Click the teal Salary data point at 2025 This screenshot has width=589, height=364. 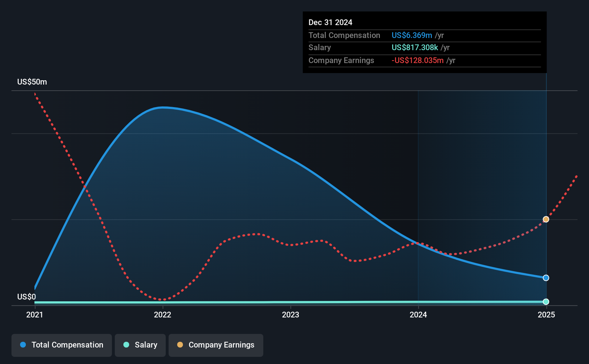546,302
